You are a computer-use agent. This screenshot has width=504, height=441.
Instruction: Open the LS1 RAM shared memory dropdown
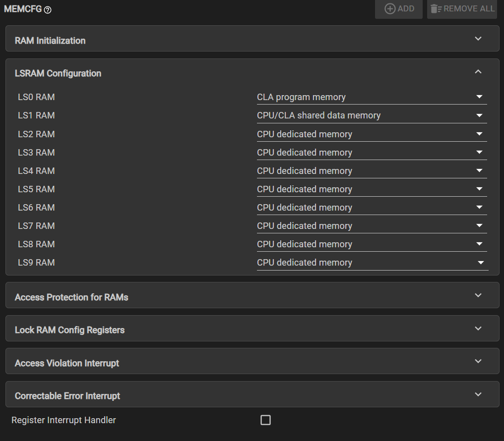[371, 115]
